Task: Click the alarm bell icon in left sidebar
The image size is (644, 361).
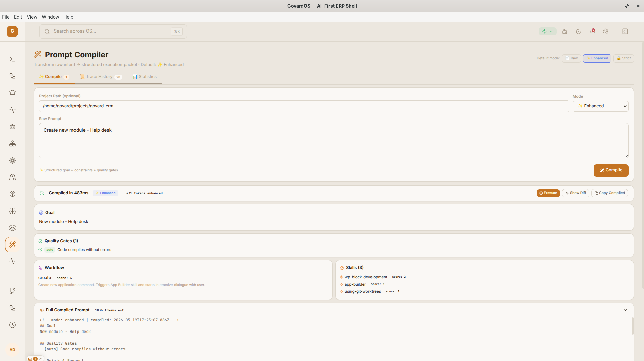Action: click(x=12, y=93)
